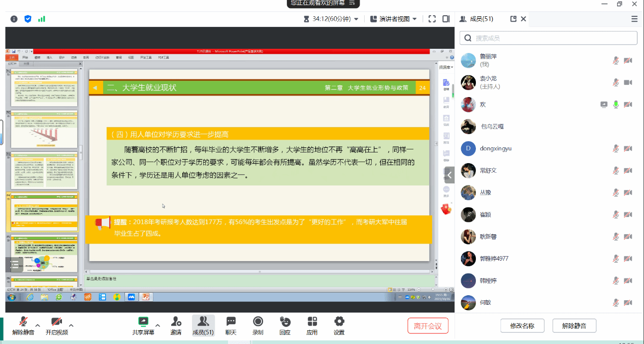
Task: Expand audio options arrow beside 解除静音
Action: [x=38, y=325]
